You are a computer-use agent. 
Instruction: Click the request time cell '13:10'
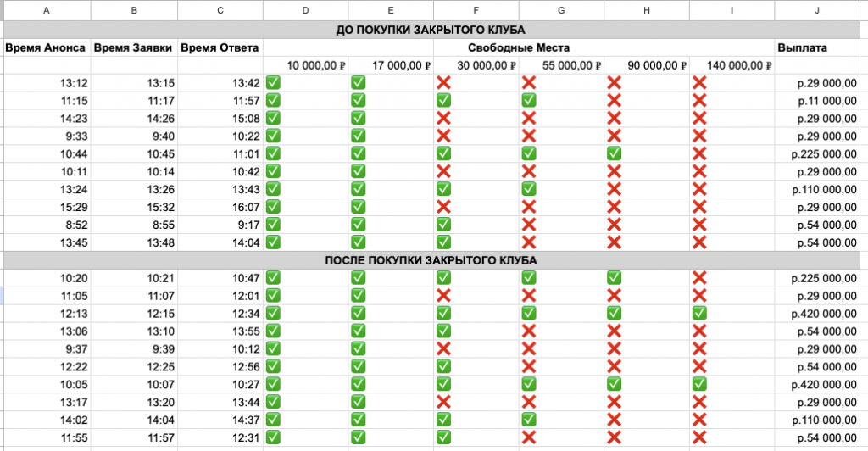pyautogui.click(x=134, y=331)
